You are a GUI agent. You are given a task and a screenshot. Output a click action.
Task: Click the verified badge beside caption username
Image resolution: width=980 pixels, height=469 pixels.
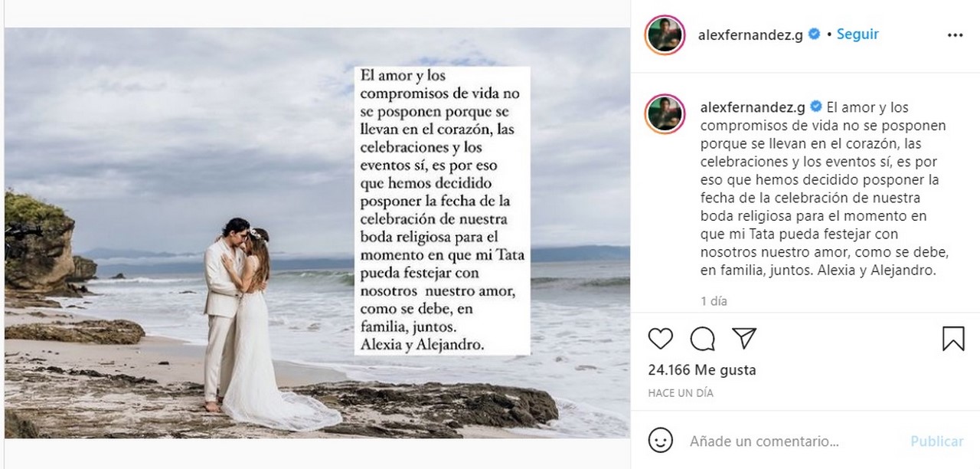(x=815, y=107)
